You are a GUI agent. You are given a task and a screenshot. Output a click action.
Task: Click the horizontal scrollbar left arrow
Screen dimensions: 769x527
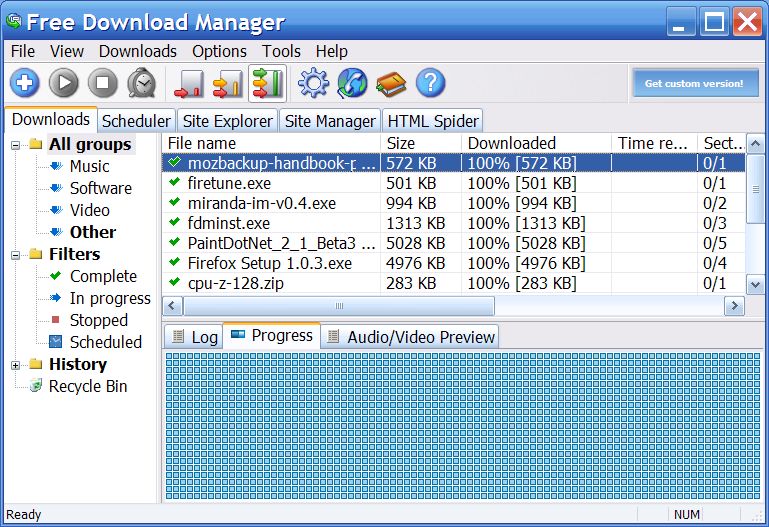172,306
